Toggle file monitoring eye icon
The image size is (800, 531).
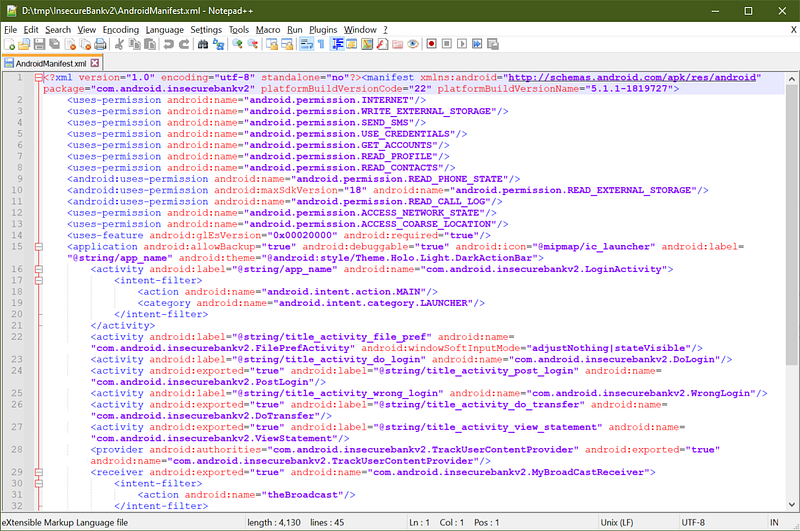413,44
